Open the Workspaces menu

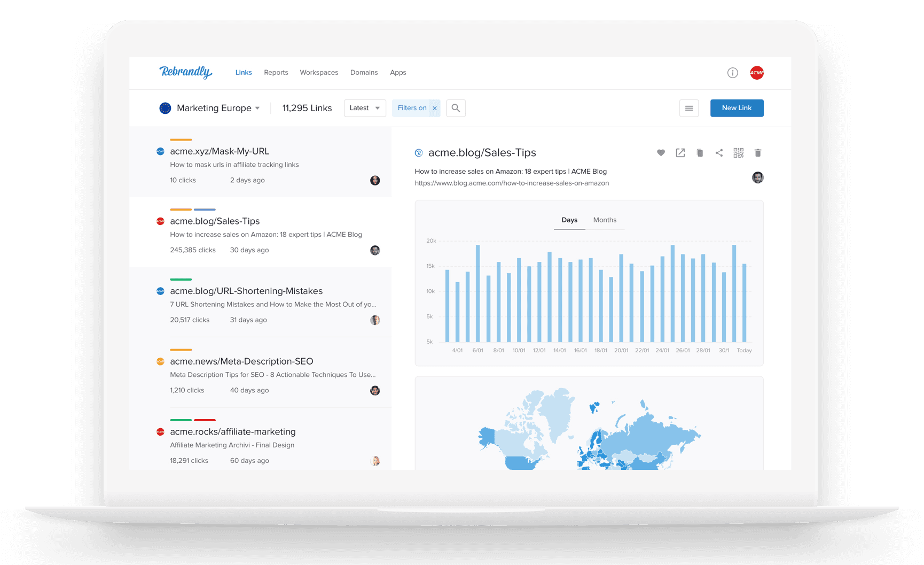pos(319,72)
